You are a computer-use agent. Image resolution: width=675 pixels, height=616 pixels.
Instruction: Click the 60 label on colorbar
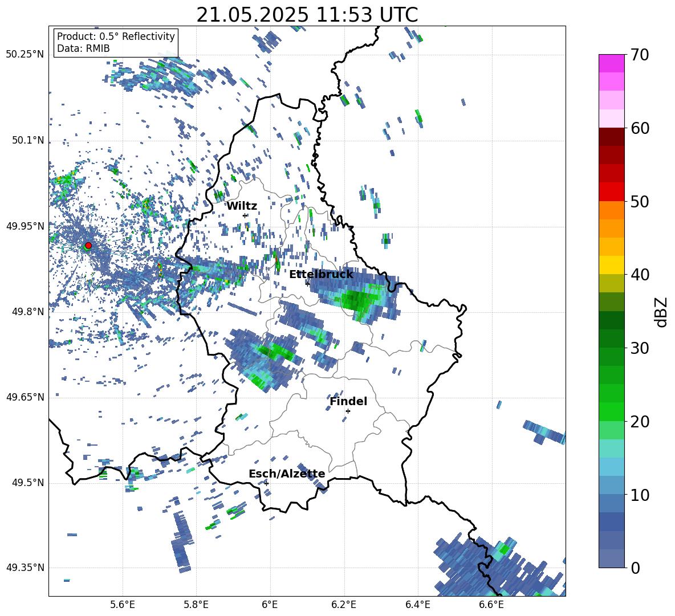[x=640, y=128]
